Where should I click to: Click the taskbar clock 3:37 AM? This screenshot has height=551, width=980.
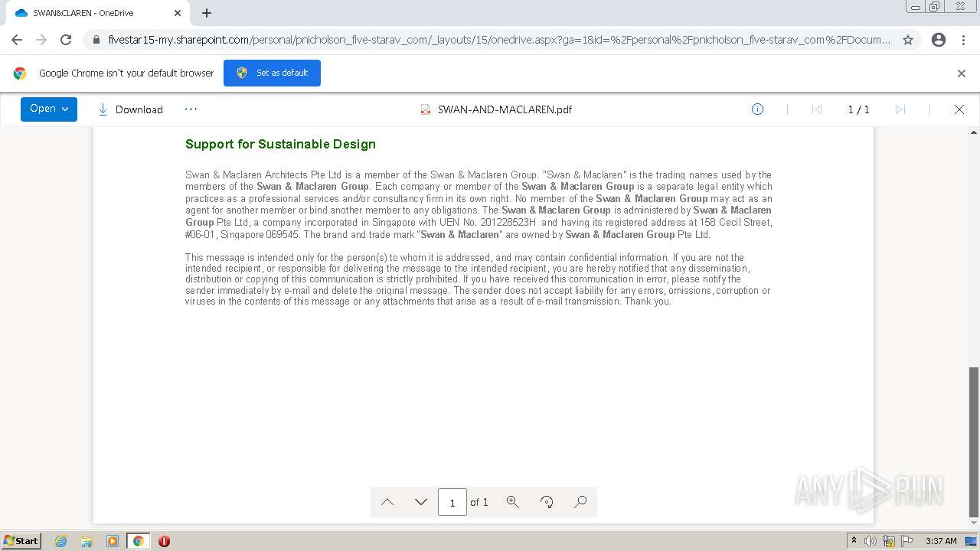tap(941, 541)
